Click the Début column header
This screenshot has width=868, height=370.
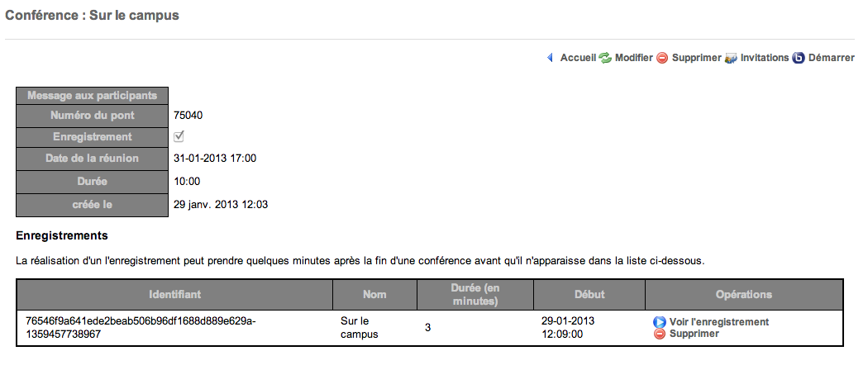coord(589,294)
